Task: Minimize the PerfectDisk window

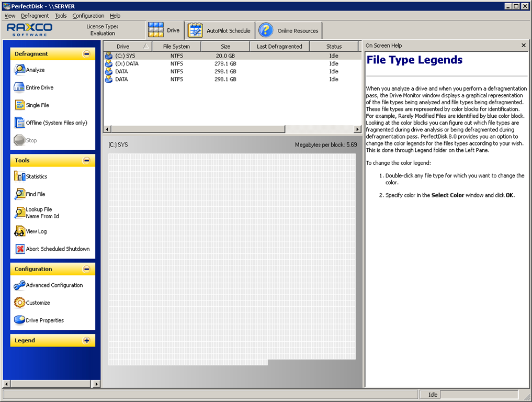Action: click(508, 6)
